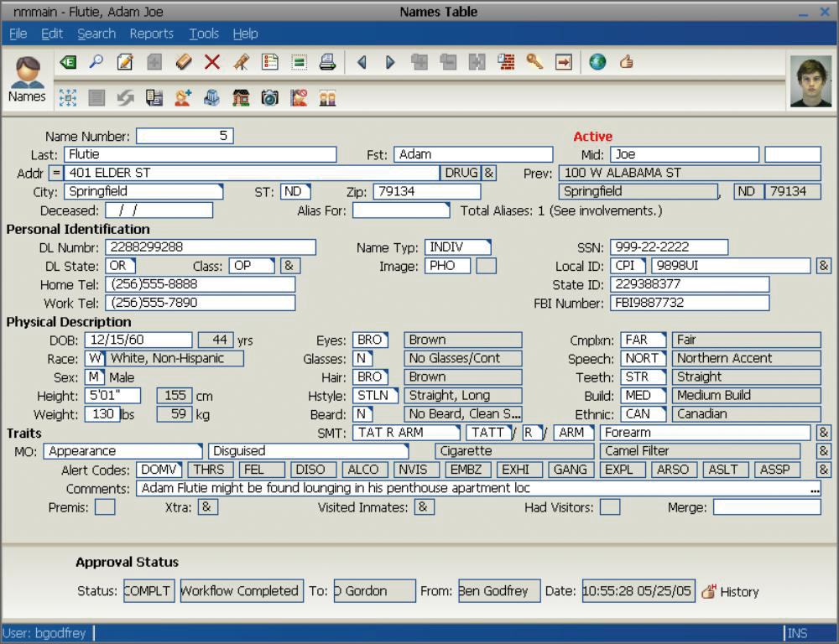Toggle the DOMV alert code
The image size is (839, 644).
tap(154, 470)
